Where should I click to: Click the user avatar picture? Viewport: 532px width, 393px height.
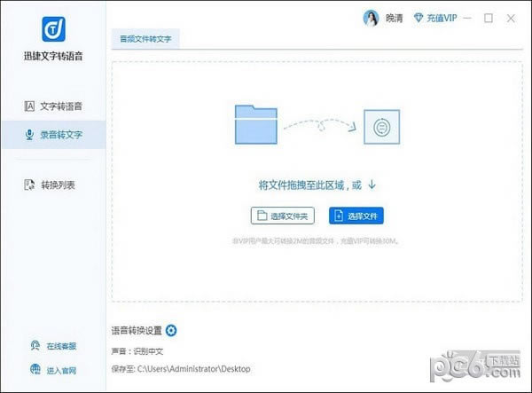370,18
